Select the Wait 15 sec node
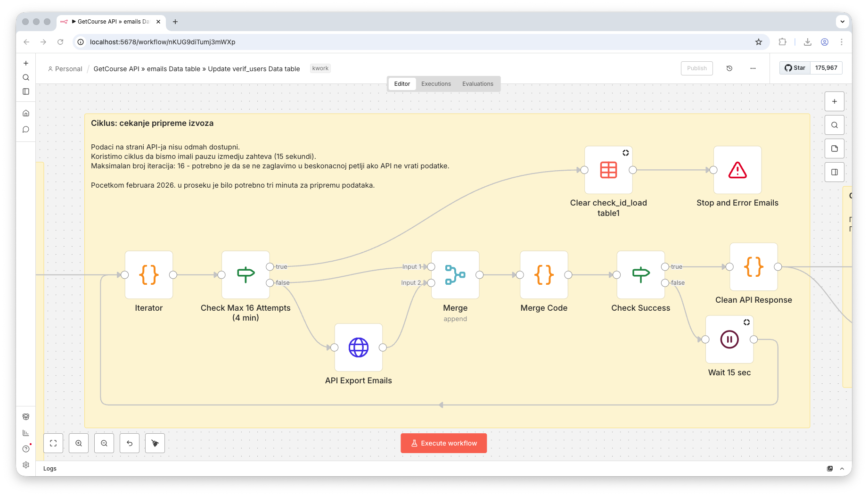 (x=729, y=339)
